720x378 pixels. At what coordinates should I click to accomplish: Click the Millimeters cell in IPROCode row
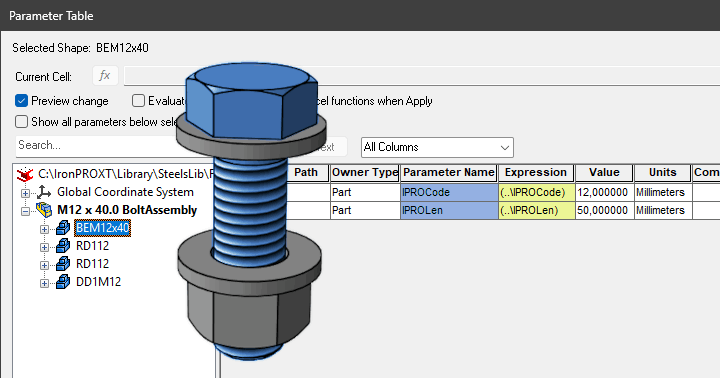(x=663, y=192)
